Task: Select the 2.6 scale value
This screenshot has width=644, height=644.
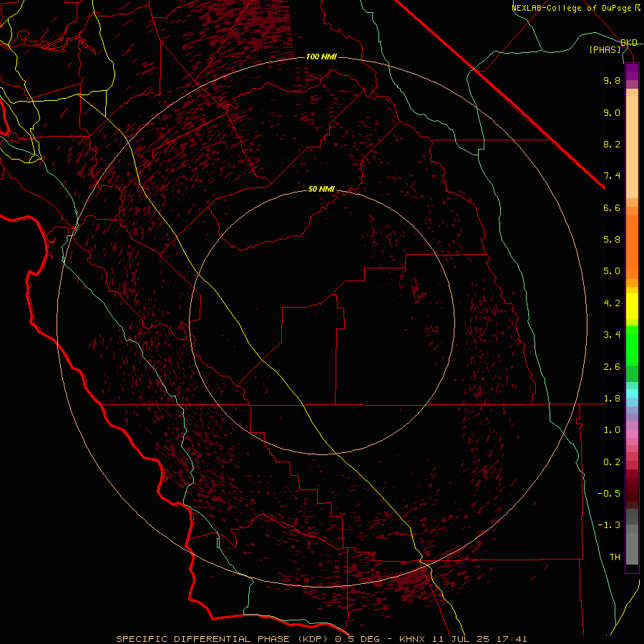Action: click(x=612, y=367)
